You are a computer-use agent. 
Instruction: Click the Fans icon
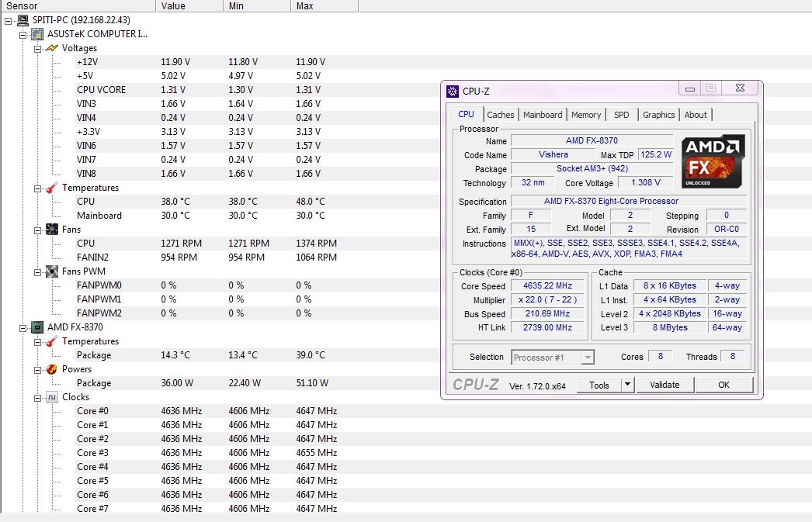pos(52,229)
